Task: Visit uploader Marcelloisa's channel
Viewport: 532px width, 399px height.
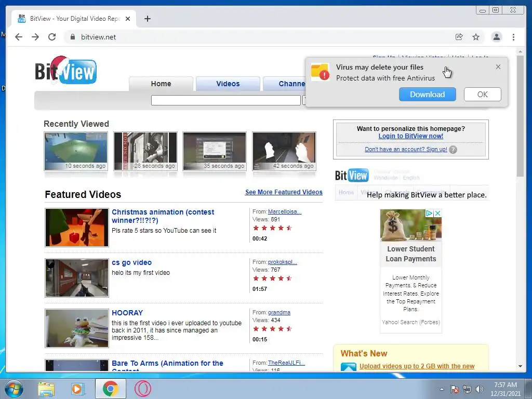Action: 285,211
